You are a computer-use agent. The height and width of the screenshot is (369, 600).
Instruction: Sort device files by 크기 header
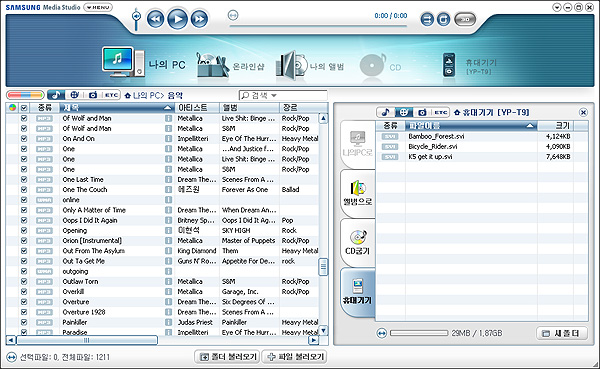[x=556, y=126]
